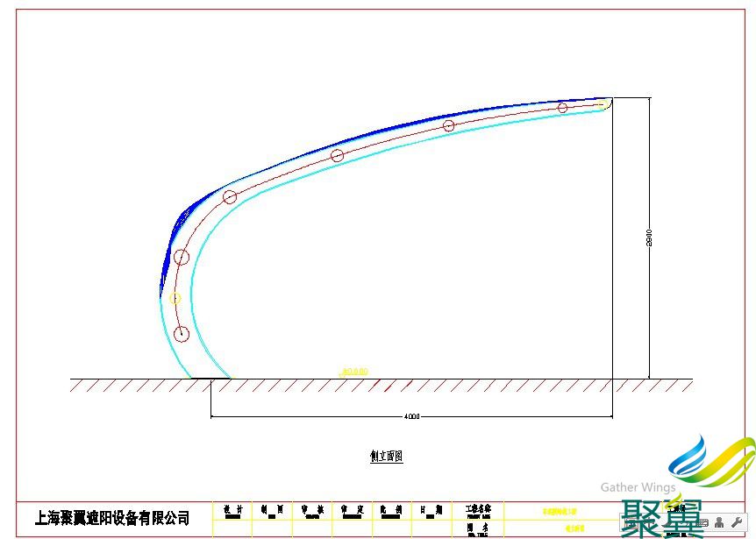Viewport: 756px width, 539px height.
Task: Click the 上海聚翼遮阳设备有限公司 company name
Action: point(112,518)
